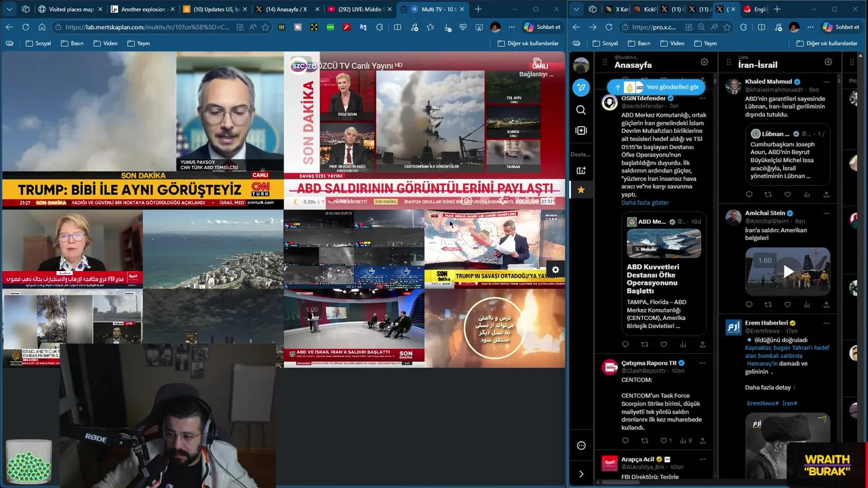Viewport: 868px width, 488px height.
Task: Open the Hamaney'in link in Erem Haberleri post
Action: (763, 364)
